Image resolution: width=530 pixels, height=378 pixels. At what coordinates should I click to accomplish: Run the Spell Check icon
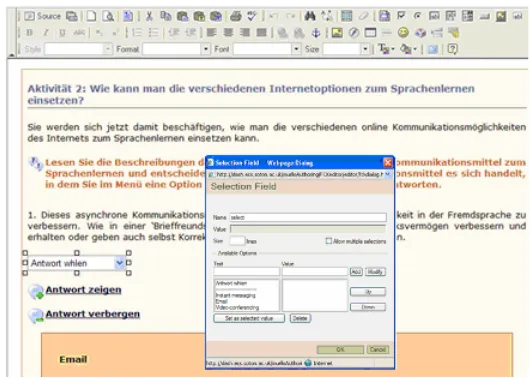pos(252,16)
